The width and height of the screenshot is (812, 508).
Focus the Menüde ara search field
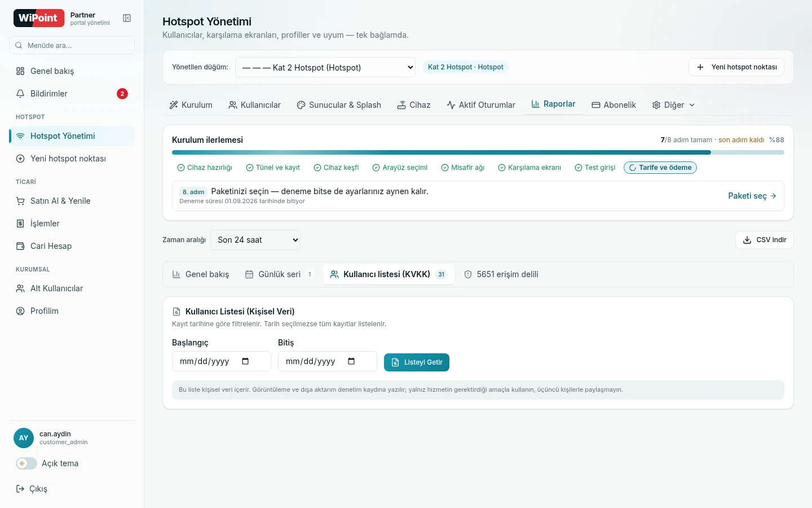(x=72, y=45)
